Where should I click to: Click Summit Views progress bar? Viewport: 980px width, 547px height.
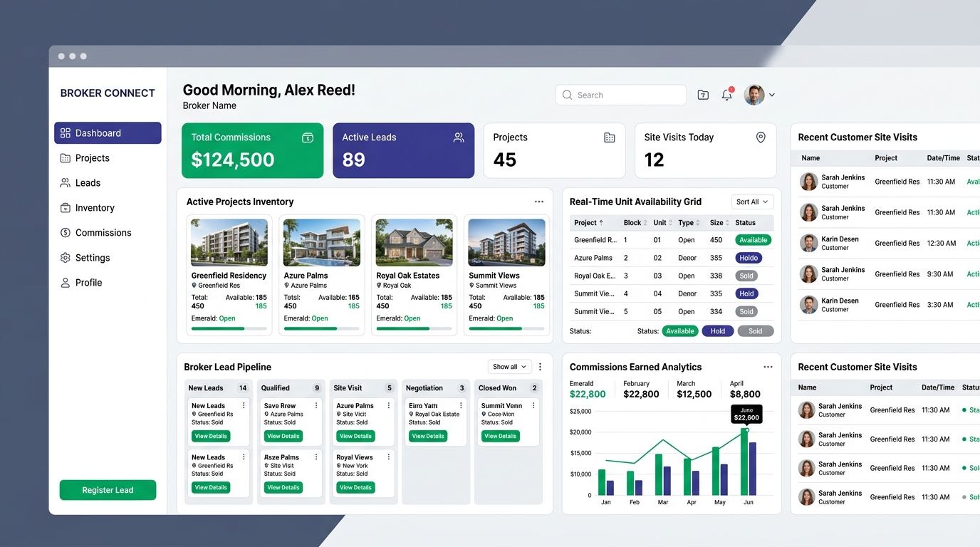click(x=506, y=328)
